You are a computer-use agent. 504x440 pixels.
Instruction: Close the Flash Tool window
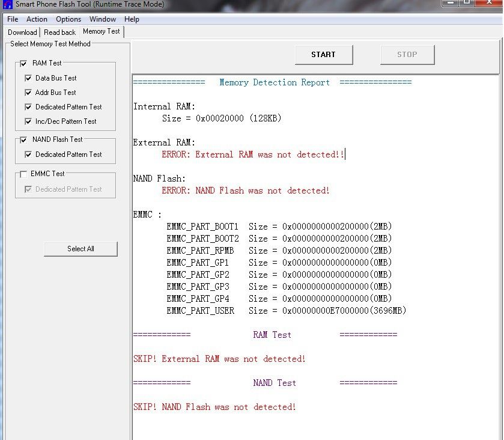[489, 2]
